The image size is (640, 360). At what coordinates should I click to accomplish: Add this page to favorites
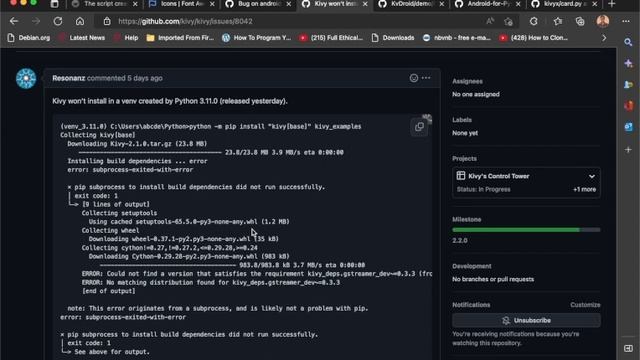[509, 22]
